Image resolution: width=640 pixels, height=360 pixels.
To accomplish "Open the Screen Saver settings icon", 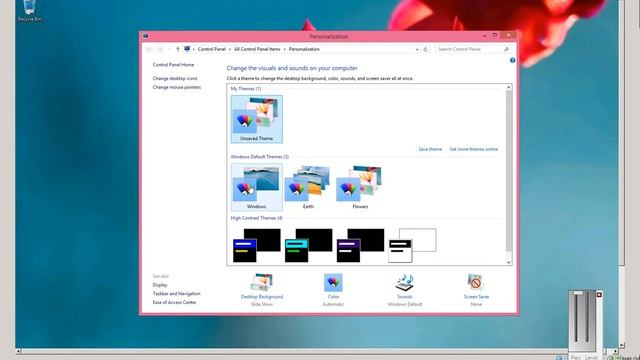I will pyautogui.click(x=476, y=282).
